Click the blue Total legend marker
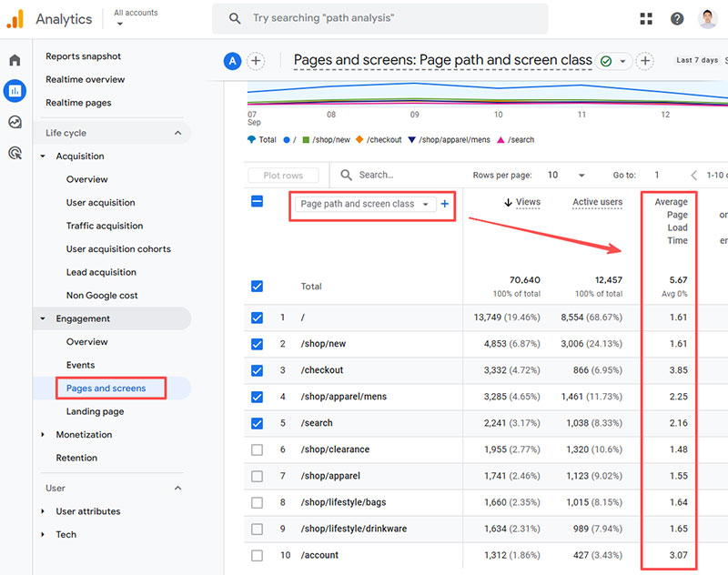The image size is (728, 575). 252,140
